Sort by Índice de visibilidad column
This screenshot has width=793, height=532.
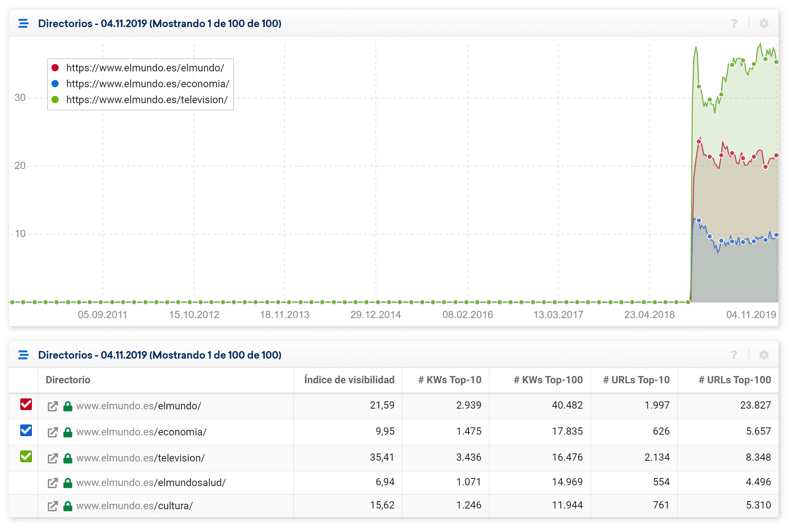tap(349, 380)
